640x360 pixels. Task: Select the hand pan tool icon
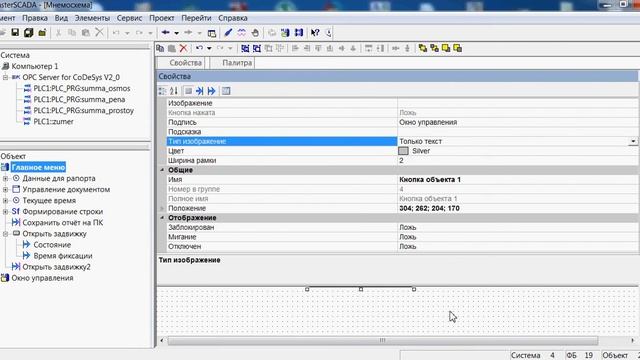pos(255,33)
